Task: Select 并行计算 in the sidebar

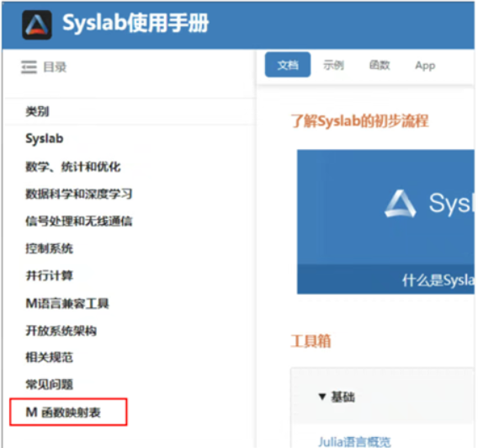Action: coord(49,275)
